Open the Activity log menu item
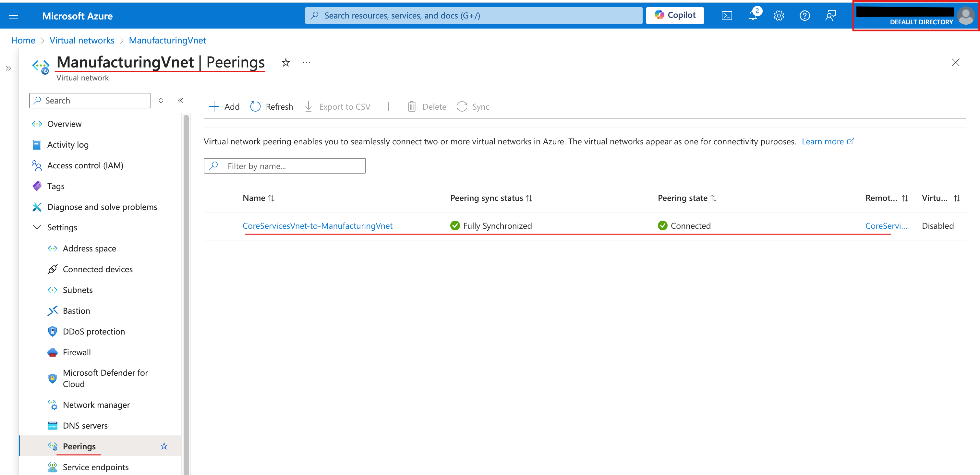Image resolution: width=980 pixels, height=475 pixels. (x=68, y=145)
